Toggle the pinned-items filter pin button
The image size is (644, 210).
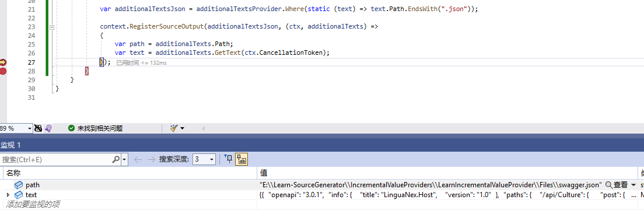[x=228, y=159]
